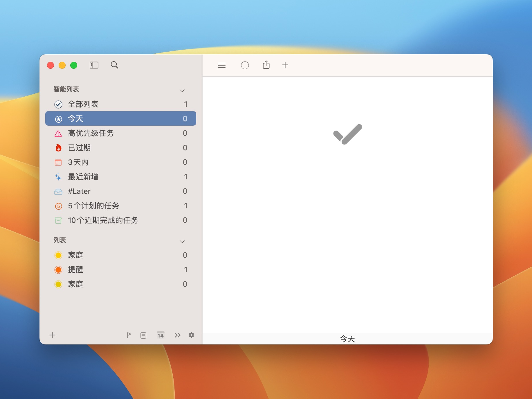Click the 今天 label at window bottom
The height and width of the screenshot is (399, 532).
[347, 339]
